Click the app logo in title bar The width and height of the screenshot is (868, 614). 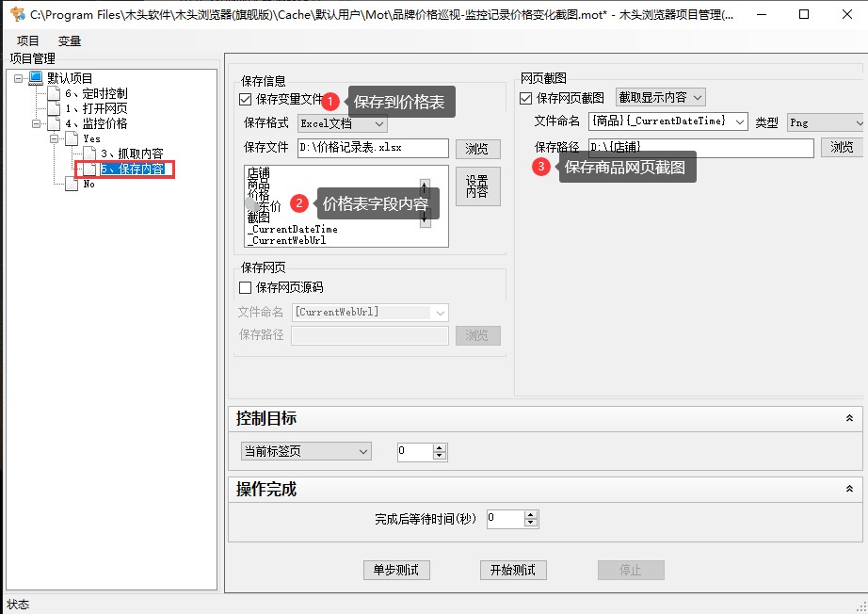point(18,14)
